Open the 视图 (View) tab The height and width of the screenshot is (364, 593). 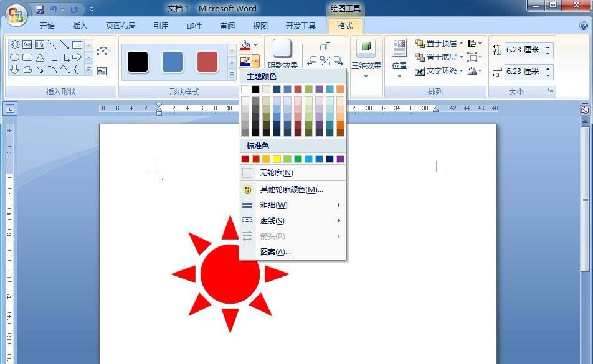click(260, 26)
